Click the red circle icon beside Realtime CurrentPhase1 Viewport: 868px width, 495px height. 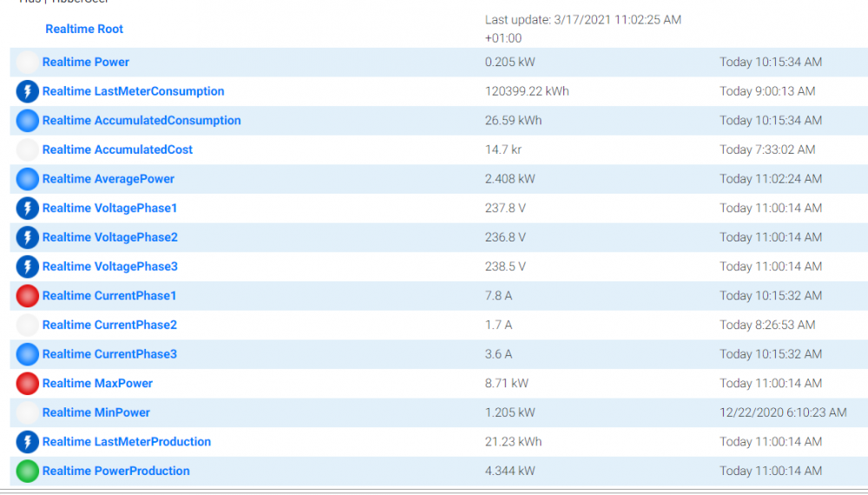click(x=28, y=296)
